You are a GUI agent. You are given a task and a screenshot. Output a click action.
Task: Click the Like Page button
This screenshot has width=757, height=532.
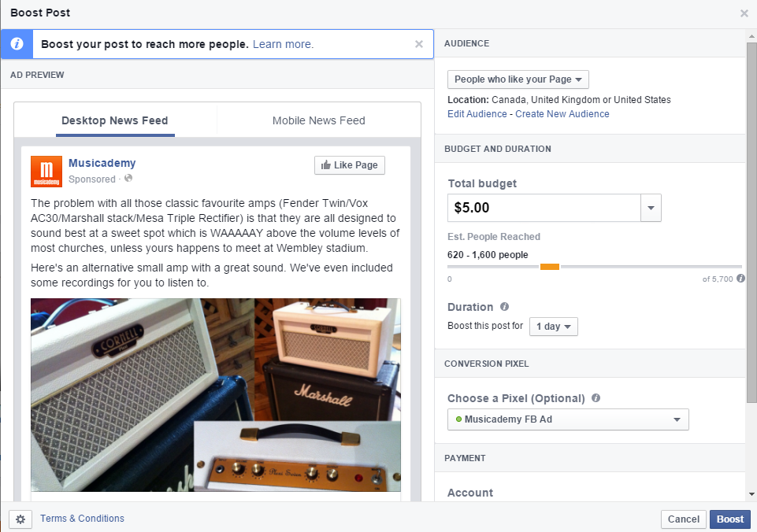point(350,165)
